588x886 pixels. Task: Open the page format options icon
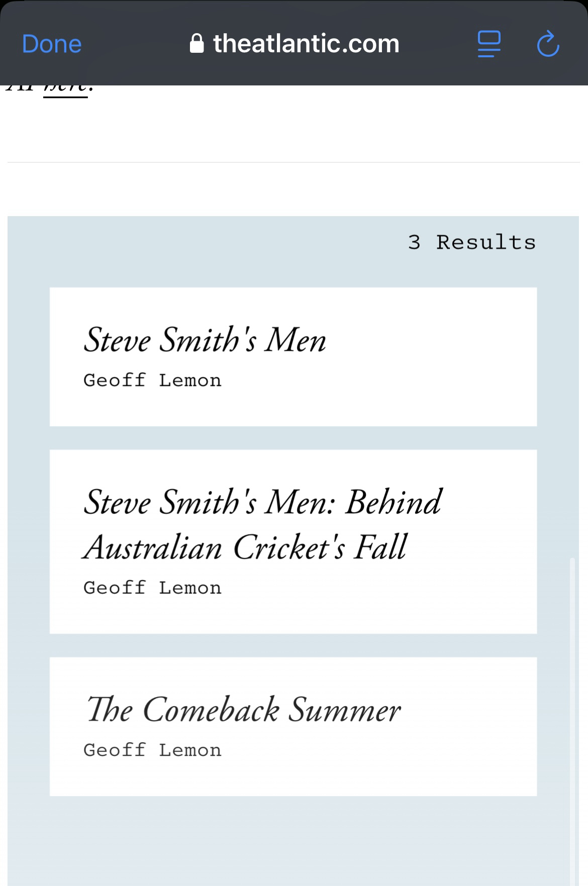(x=488, y=44)
